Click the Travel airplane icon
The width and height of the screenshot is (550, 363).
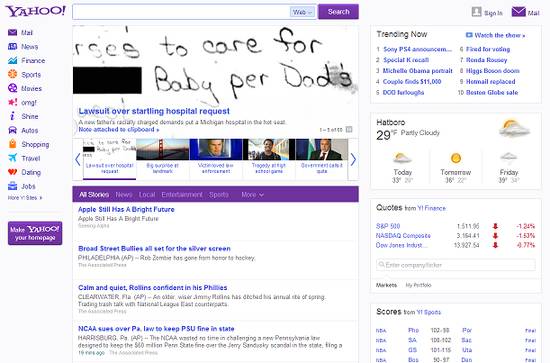coord(12,158)
